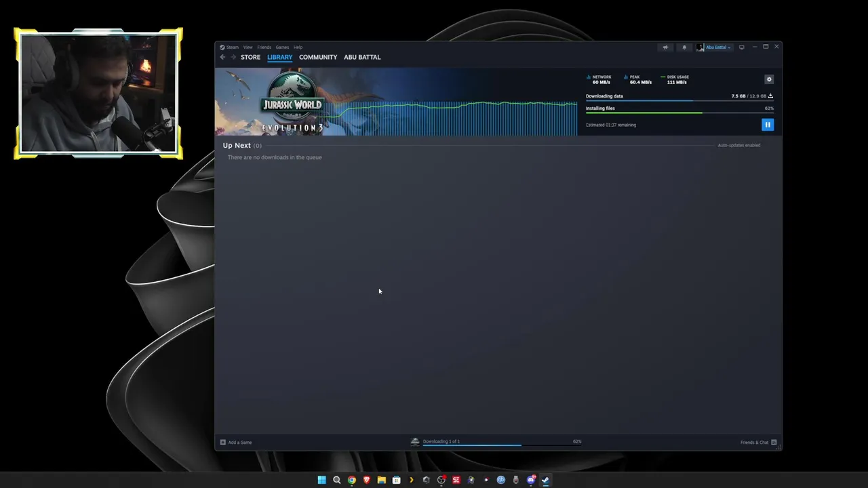Screen dimensions: 868x488
Task: Open the red SE taskbar icon
Action: point(456,480)
